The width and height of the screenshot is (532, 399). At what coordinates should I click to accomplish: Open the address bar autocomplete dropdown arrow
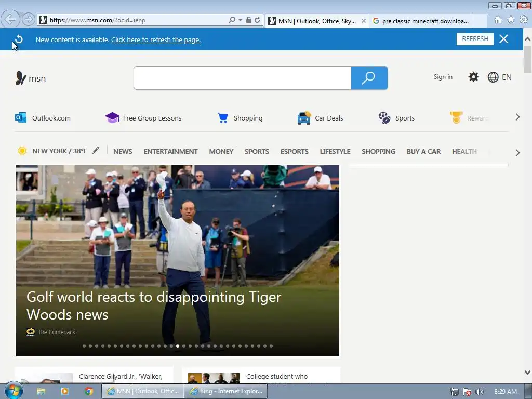coord(240,20)
